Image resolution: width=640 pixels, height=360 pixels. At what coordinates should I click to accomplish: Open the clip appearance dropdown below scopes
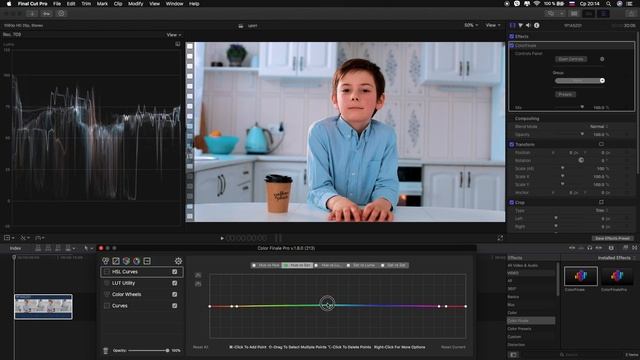[x=9, y=238]
